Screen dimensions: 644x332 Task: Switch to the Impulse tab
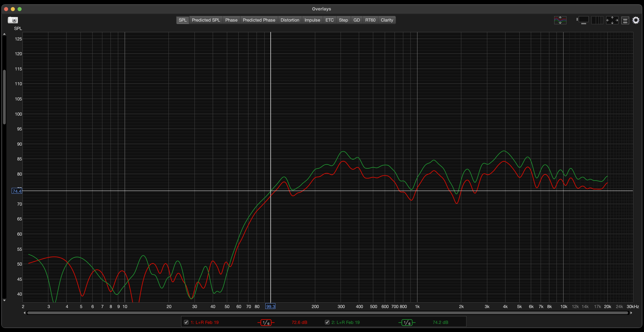point(312,20)
